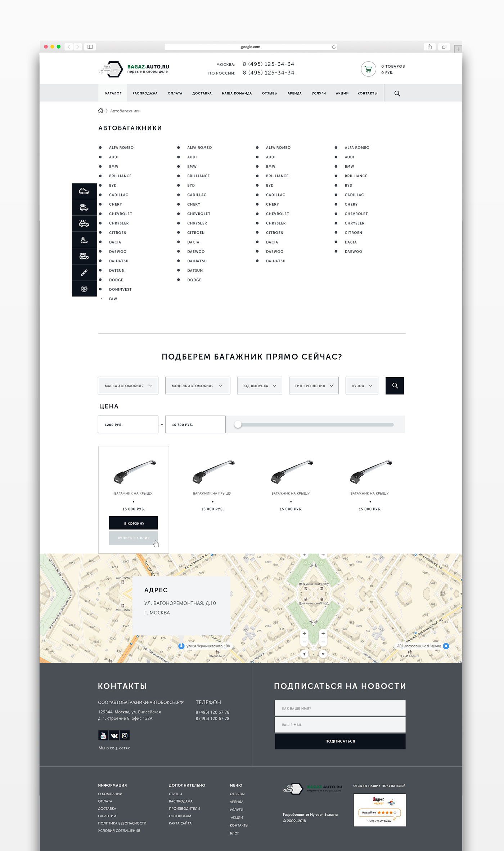Click the 16 700 РУБ. maximum price field

195,424
